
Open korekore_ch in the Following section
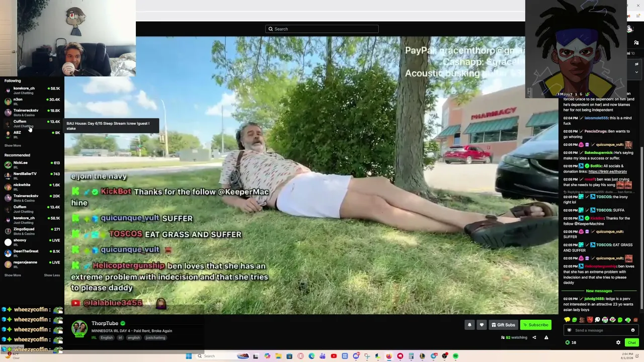click(32, 90)
